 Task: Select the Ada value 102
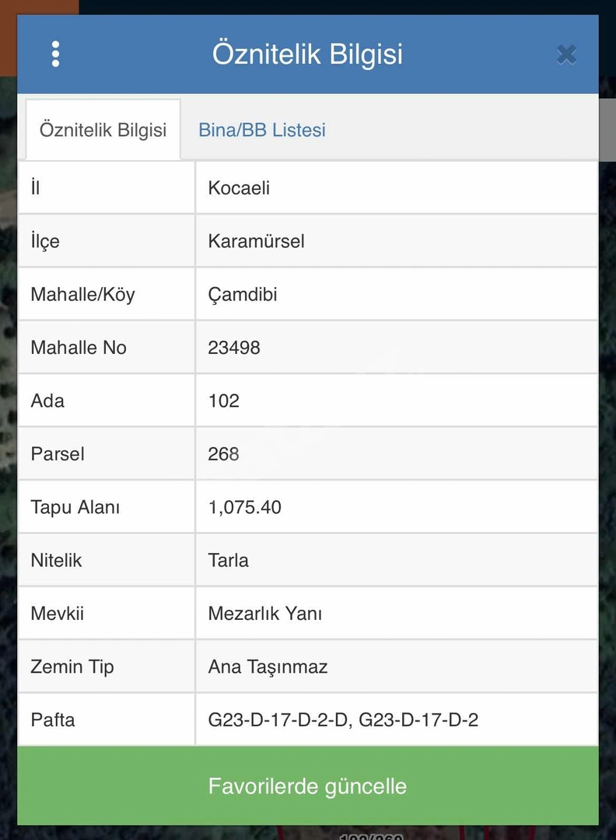point(223,401)
